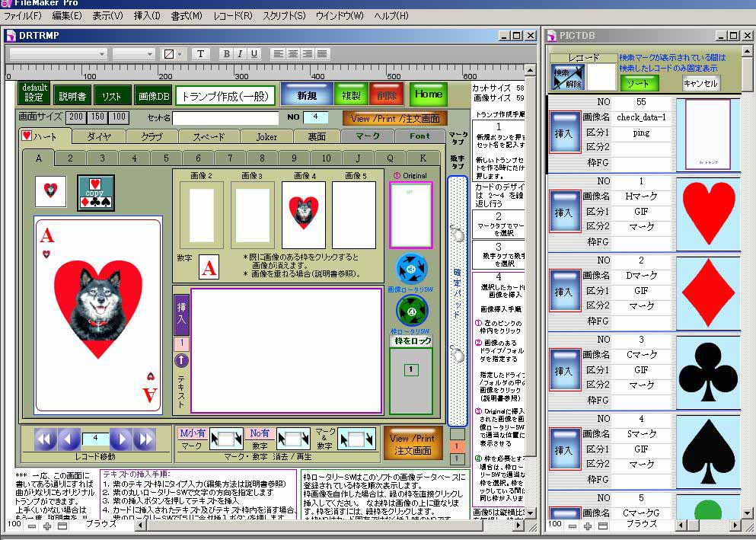Open the スクリプト(S) menu

(x=284, y=15)
